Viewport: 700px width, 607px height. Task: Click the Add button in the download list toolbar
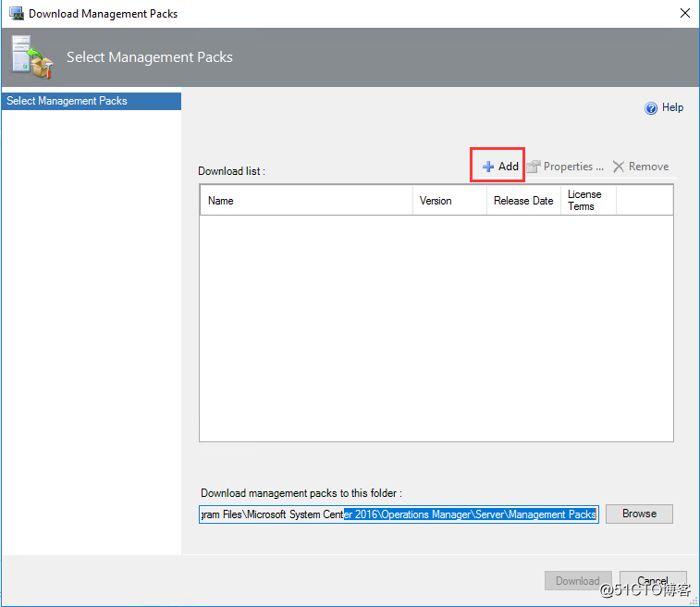pos(500,167)
